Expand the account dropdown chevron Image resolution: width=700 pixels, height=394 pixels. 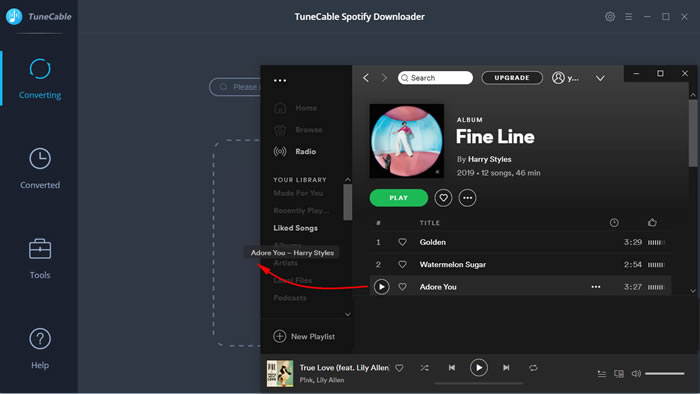[600, 78]
